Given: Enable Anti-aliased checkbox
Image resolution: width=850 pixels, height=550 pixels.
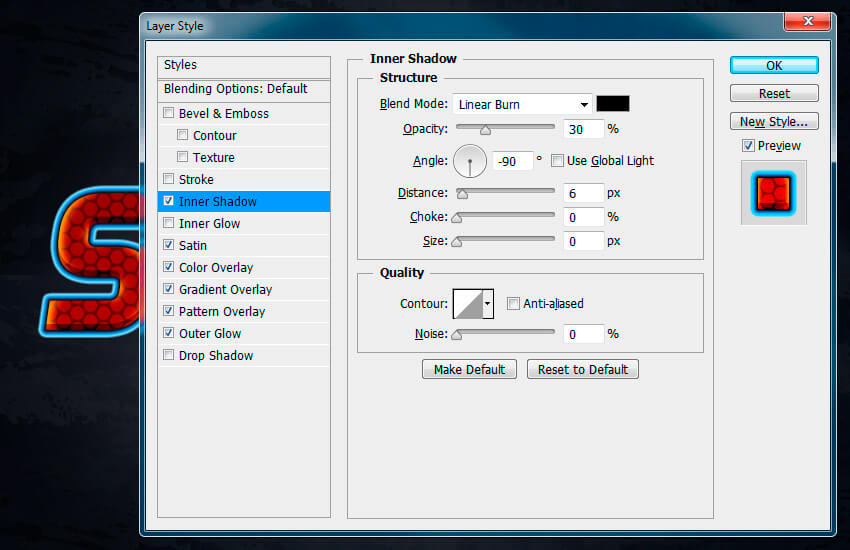Looking at the screenshot, I should [x=513, y=304].
